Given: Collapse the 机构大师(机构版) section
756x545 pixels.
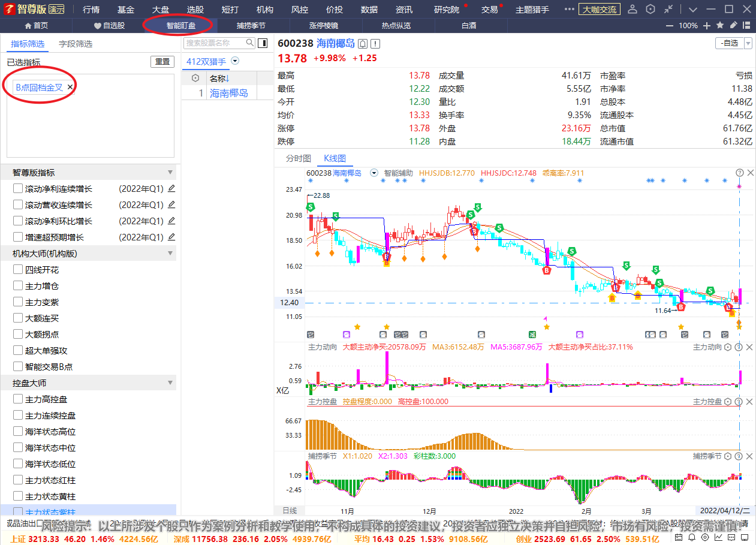Looking at the screenshot, I should (170, 254).
